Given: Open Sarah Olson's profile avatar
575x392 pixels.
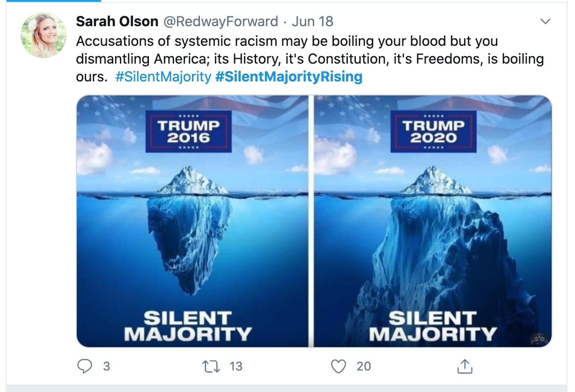Looking at the screenshot, I should click(x=44, y=35).
